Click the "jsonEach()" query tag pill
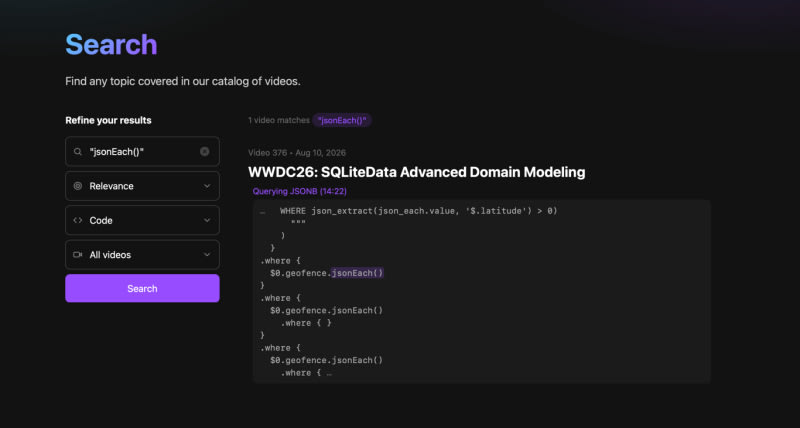The width and height of the screenshot is (800, 428). tap(342, 120)
